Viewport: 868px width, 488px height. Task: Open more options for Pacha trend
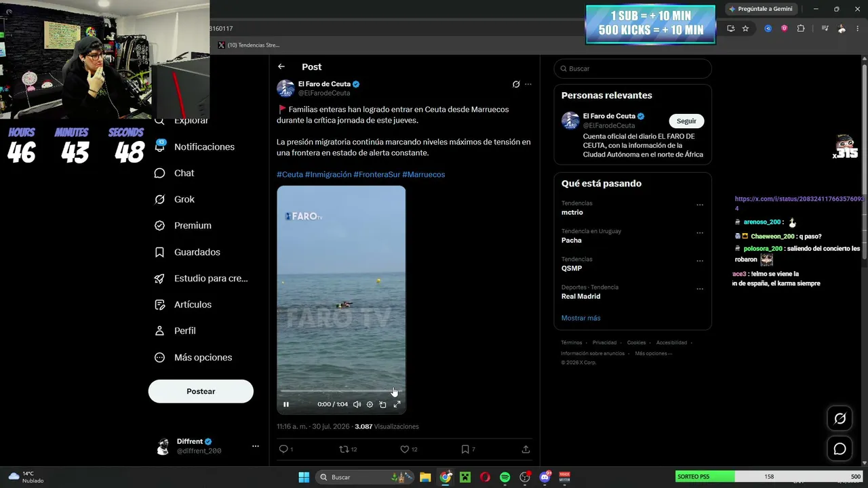pyautogui.click(x=700, y=232)
